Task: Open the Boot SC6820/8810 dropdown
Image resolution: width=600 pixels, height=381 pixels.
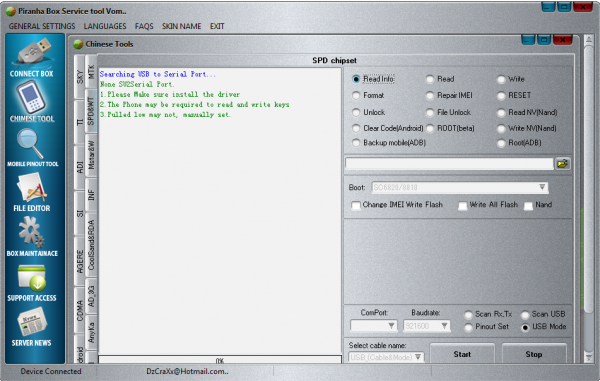Action: coord(460,187)
